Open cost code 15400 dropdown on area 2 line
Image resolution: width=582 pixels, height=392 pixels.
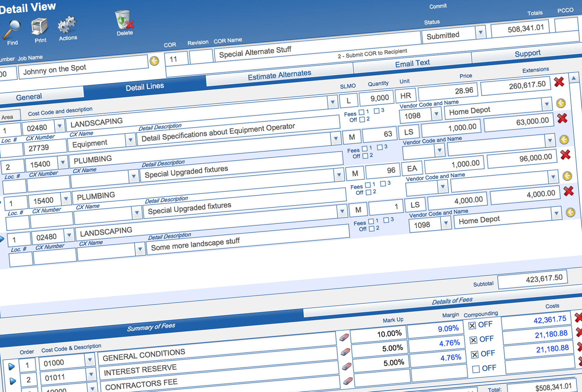[63, 162]
